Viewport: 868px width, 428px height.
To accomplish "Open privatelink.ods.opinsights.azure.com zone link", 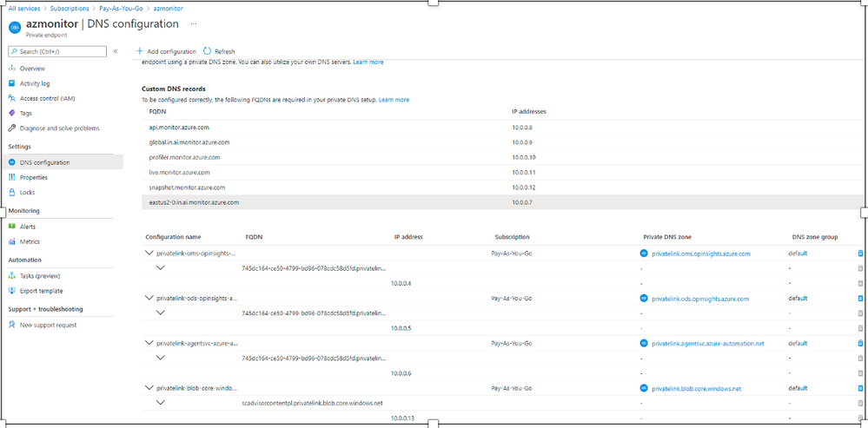I will coord(699,299).
